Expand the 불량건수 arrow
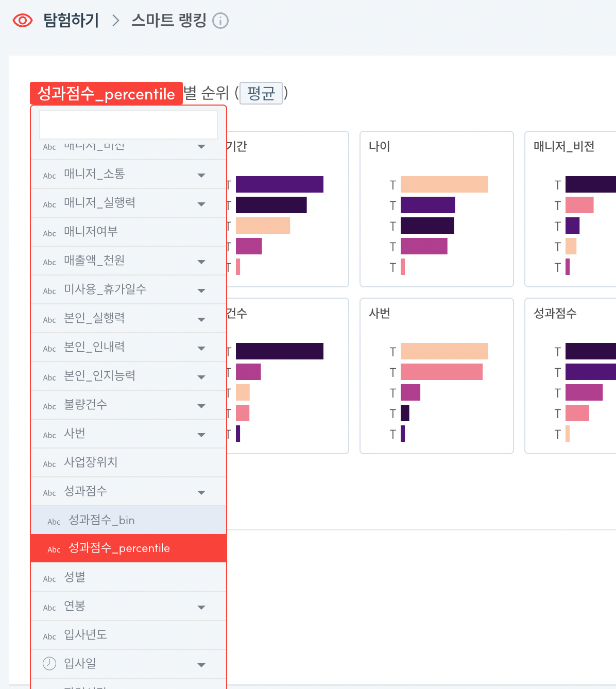616x689 pixels. [x=201, y=406]
